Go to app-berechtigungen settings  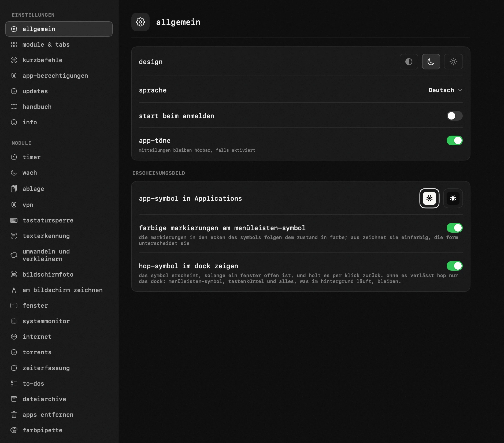click(59, 76)
